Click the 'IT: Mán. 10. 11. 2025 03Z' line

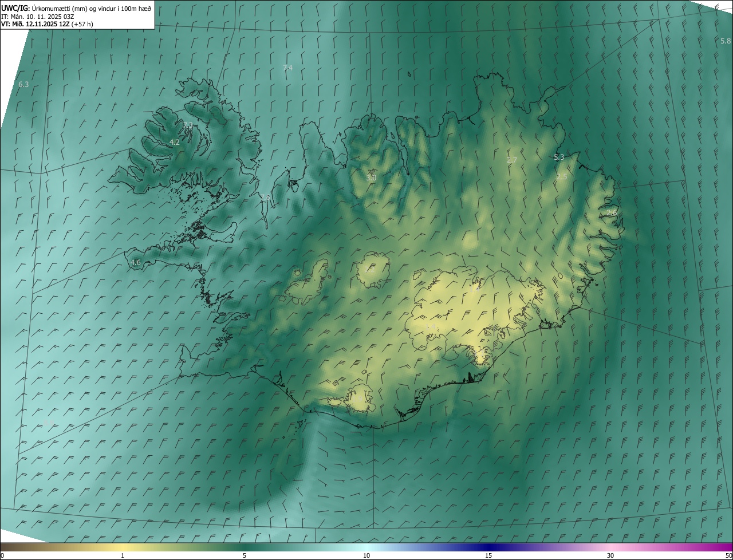pyautogui.click(x=37, y=17)
